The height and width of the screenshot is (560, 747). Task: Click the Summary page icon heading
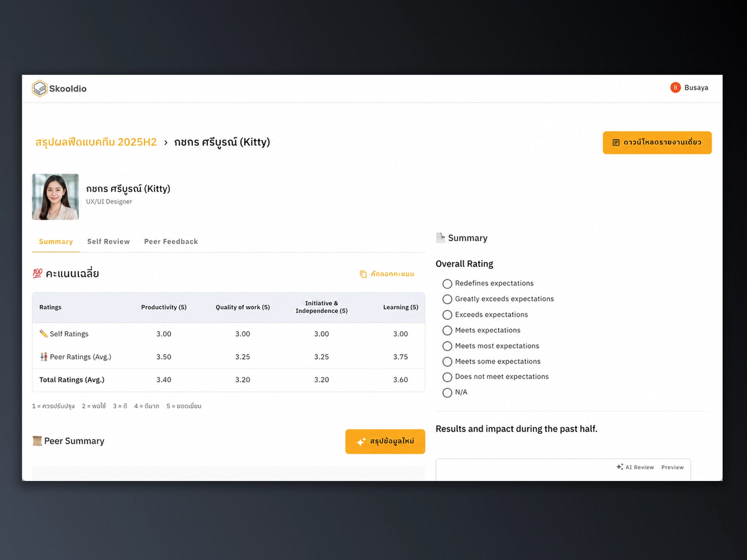[x=441, y=238]
